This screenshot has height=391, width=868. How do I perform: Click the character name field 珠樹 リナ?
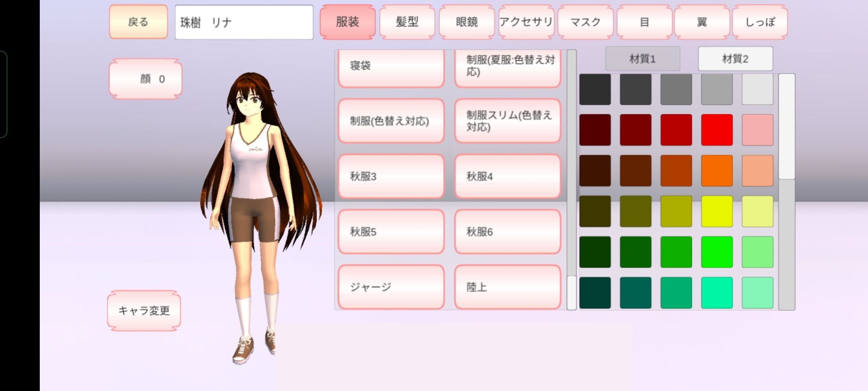coord(244,22)
